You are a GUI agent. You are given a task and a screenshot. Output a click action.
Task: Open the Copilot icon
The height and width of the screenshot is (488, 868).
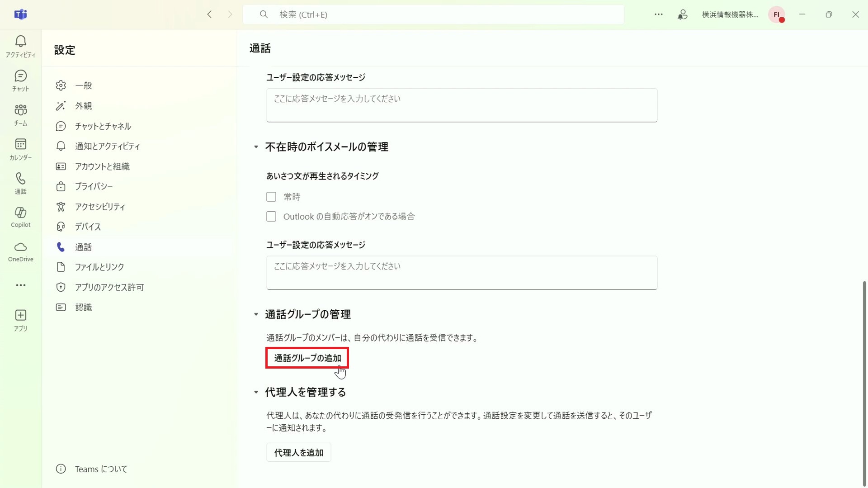pos(20,218)
